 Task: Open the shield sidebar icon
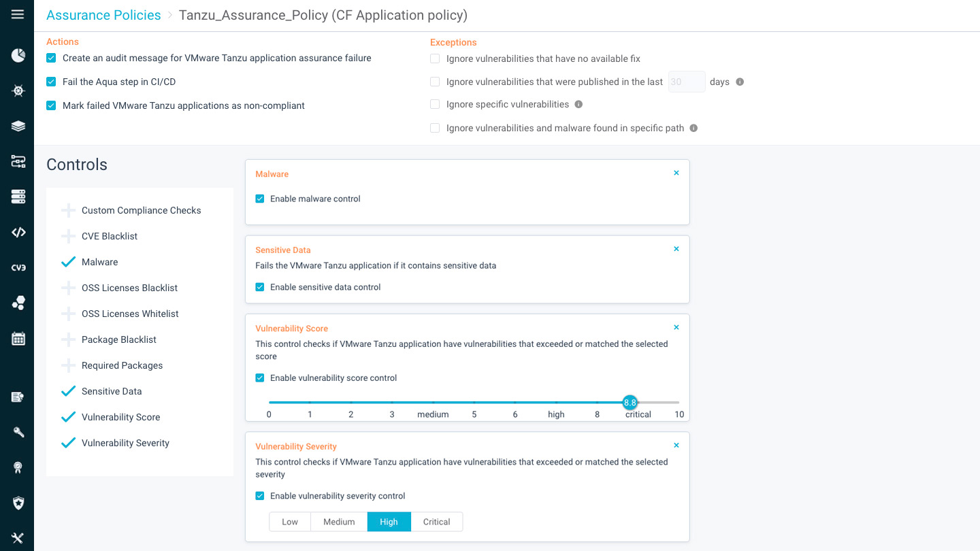point(18,503)
